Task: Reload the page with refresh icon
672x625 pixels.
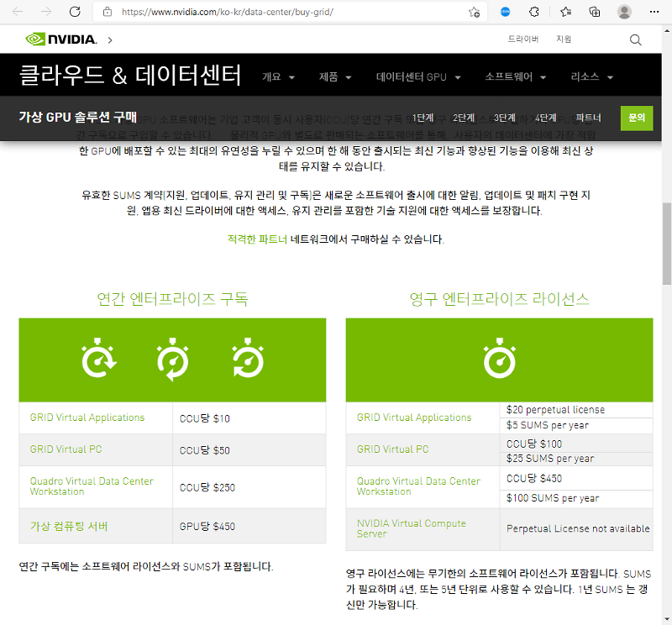Action: [x=75, y=12]
